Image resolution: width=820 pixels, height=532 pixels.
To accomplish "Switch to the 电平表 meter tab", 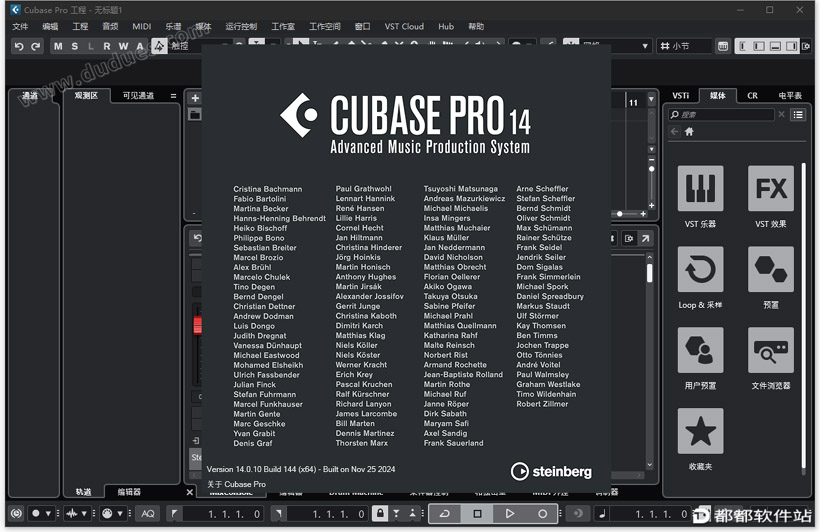I will 790,95.
